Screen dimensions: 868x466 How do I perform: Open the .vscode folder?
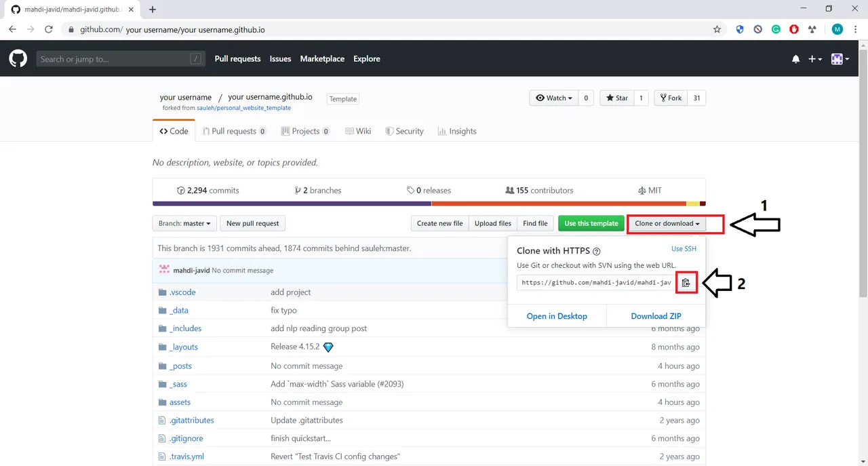pos(182,292)
